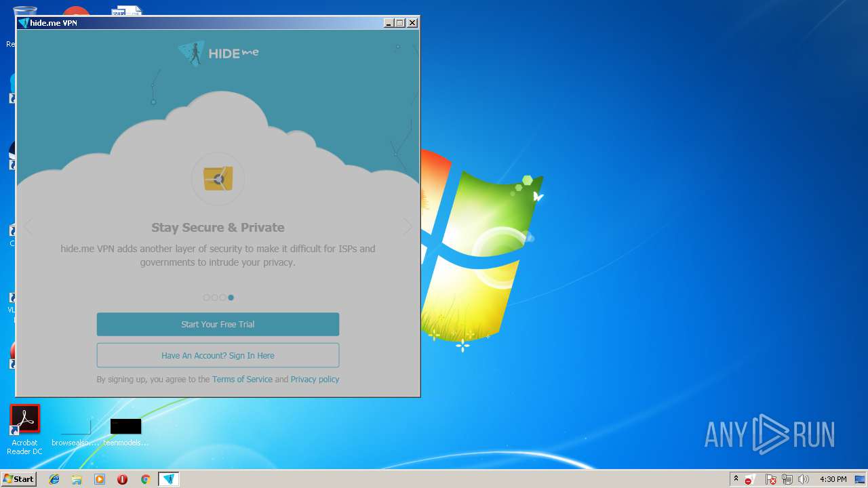Screen dimensions: 868x488
Task: Select Acrobat Reader DC desktop shortcut
Action: pos(25,430)
